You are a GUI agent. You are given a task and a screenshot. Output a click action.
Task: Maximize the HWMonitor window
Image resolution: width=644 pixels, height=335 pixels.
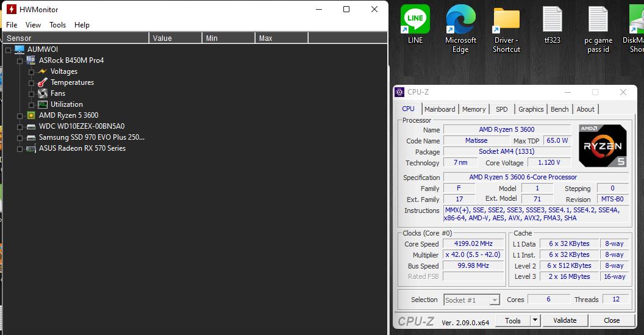pos(346,9)
